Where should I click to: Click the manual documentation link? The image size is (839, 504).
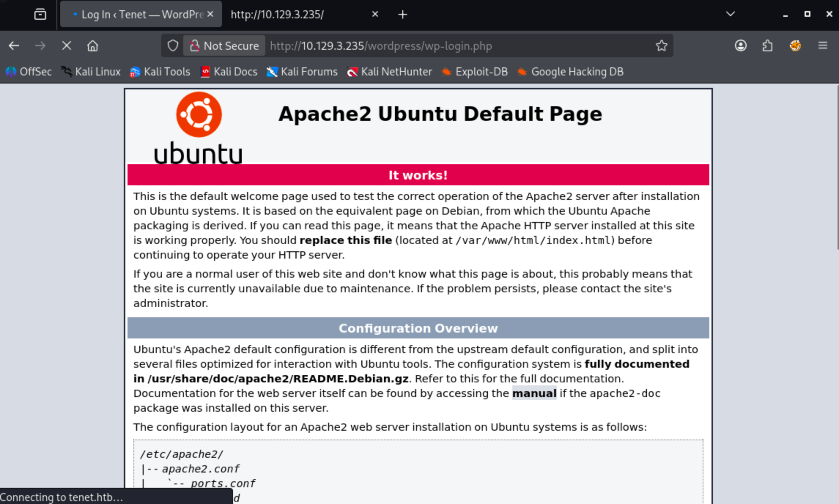click(534, 393)
